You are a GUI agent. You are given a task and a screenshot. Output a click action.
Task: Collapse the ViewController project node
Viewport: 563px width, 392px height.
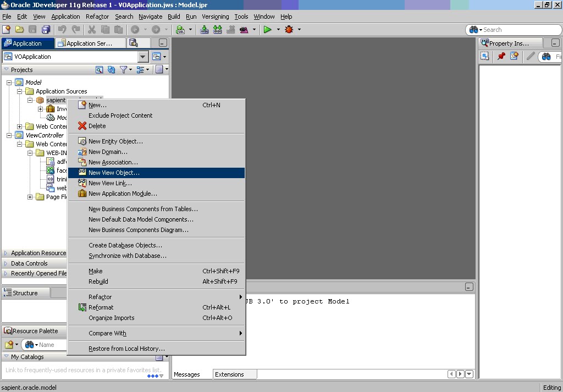(9, 135)
